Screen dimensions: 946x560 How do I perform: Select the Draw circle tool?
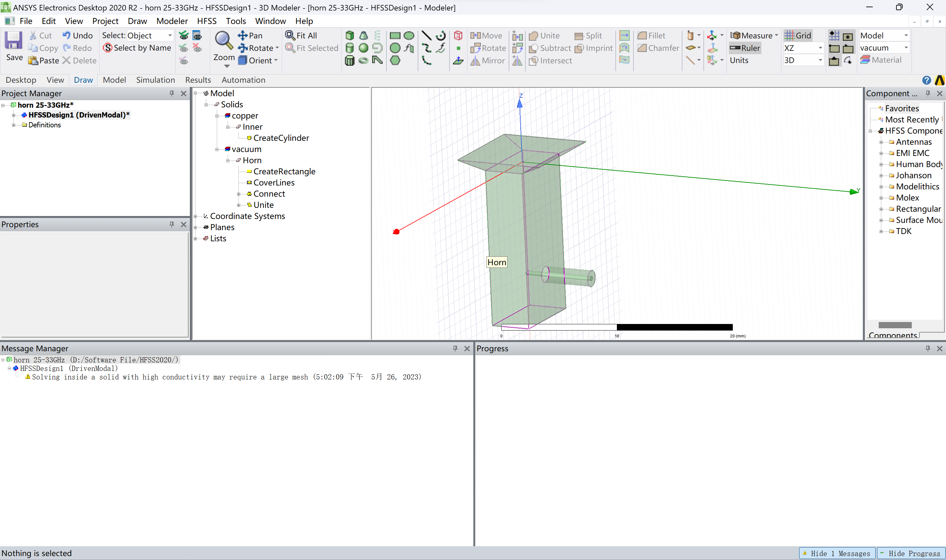pos(395,48)
